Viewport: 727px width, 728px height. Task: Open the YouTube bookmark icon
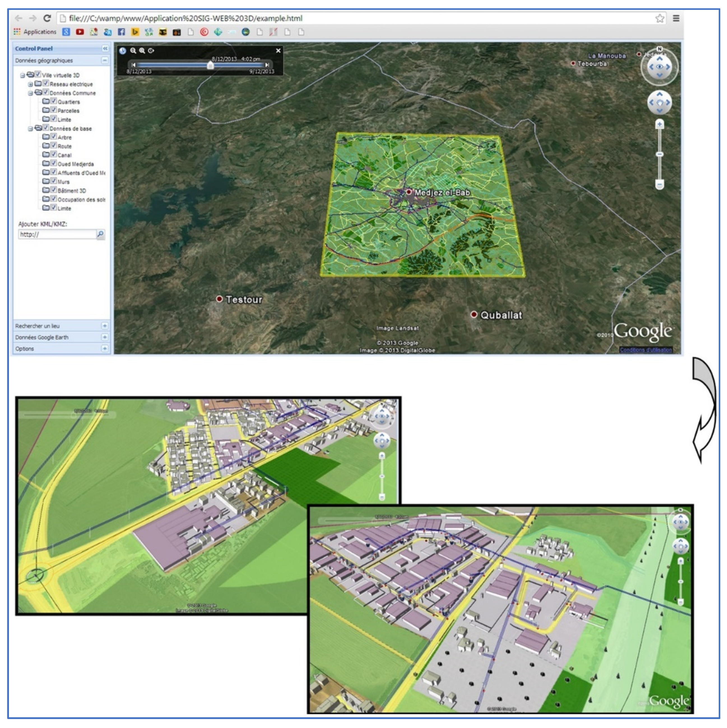tap(80, 32)
